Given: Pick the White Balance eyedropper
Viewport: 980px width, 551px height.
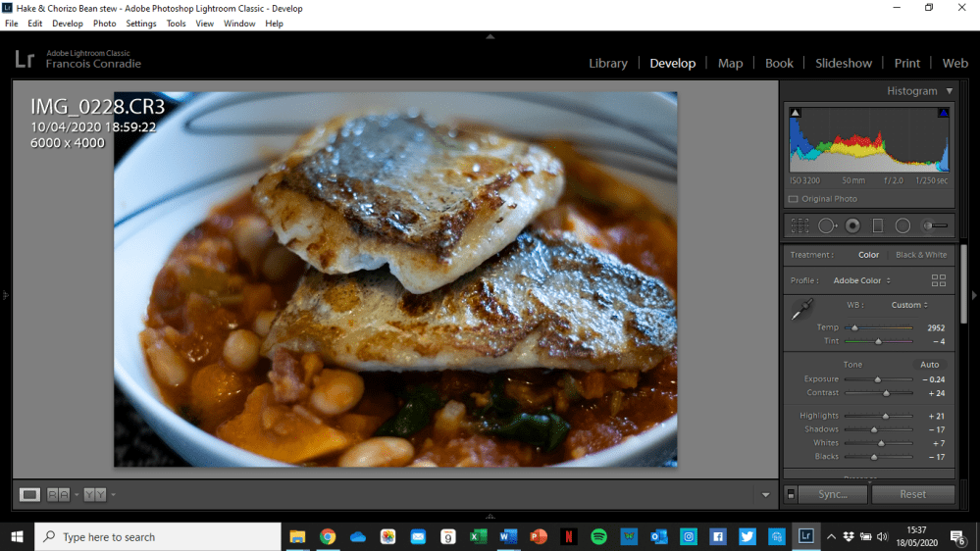Looking at the screenshot, I should tap(801, 312).
